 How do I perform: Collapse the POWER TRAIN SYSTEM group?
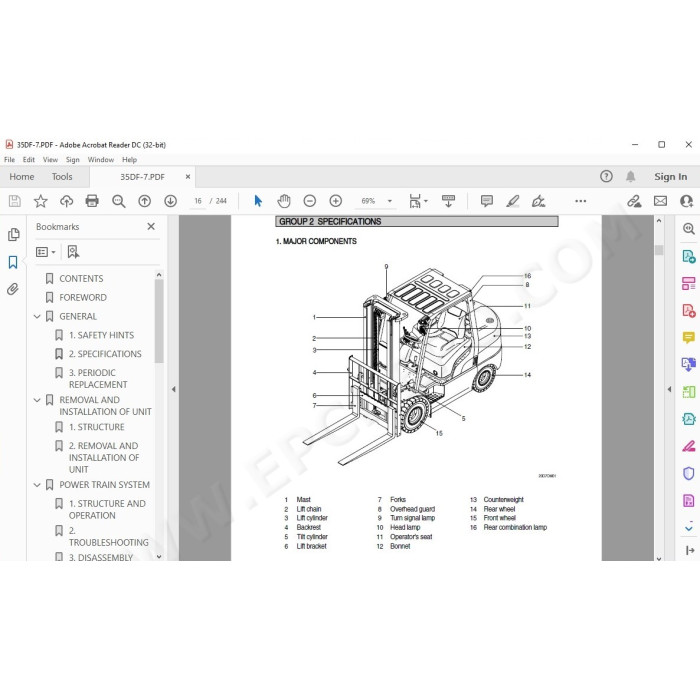[37, 485]
